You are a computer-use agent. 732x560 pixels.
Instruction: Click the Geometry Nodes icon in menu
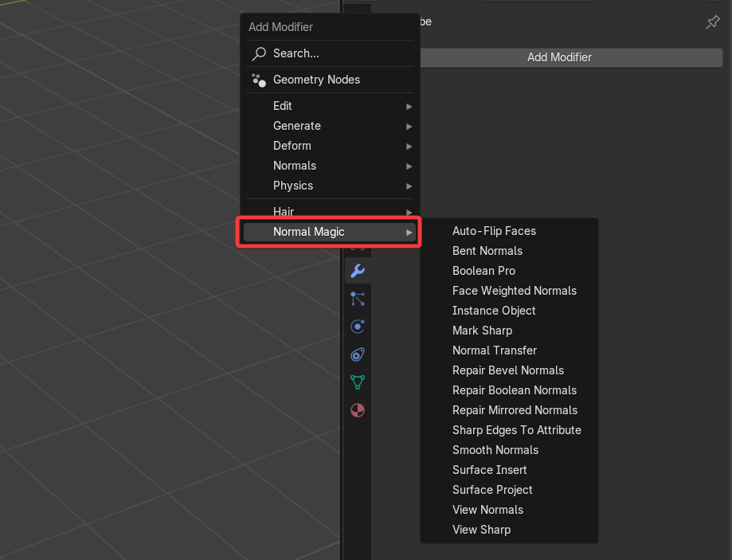259,80
